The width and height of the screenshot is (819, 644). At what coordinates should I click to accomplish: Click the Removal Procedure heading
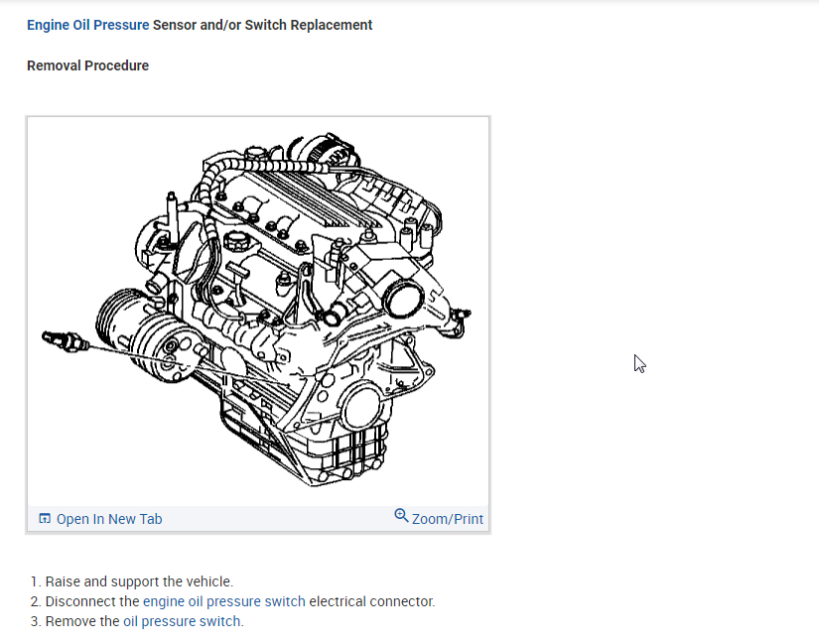click(87, 65)
